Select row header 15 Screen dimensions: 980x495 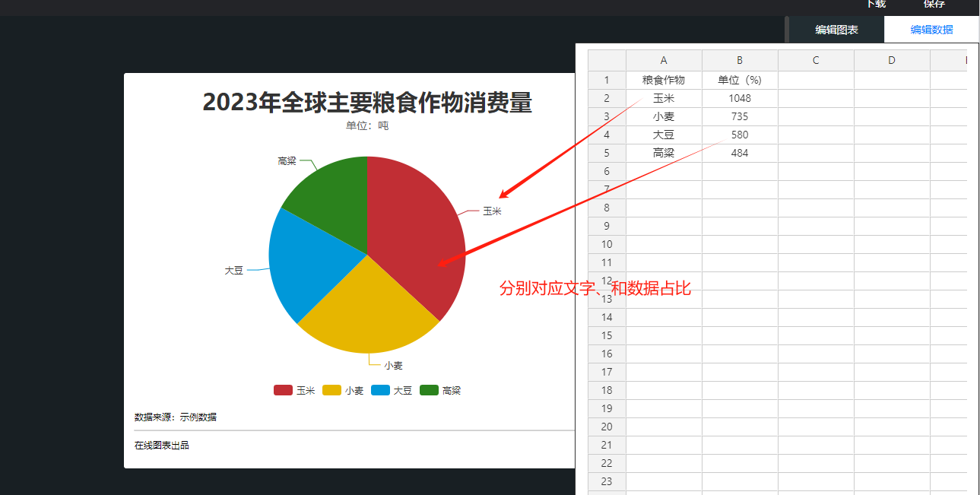[x=607, y=335]
